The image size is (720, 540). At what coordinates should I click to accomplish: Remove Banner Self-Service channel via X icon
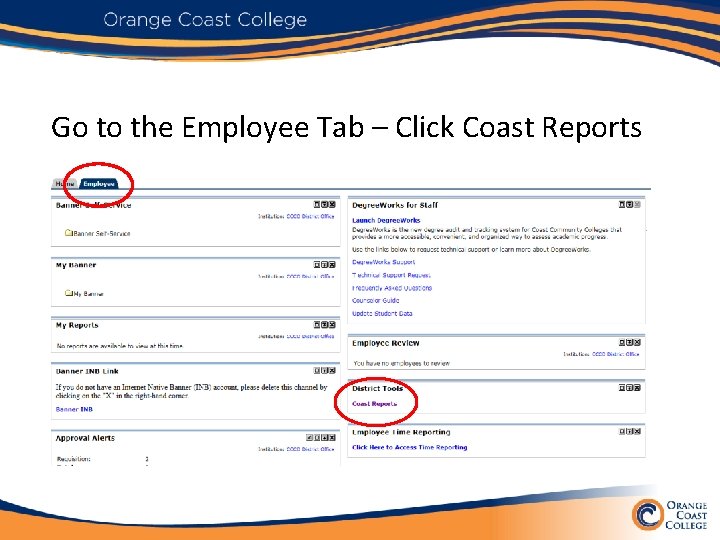point(332,205)
